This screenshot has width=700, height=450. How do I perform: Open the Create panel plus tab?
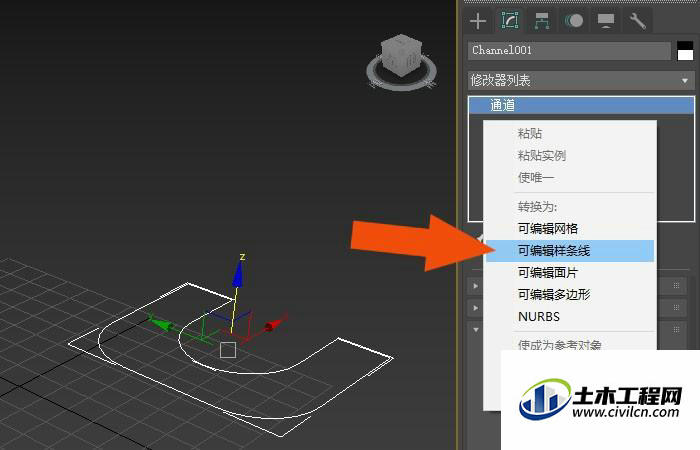tap(478, 21)
